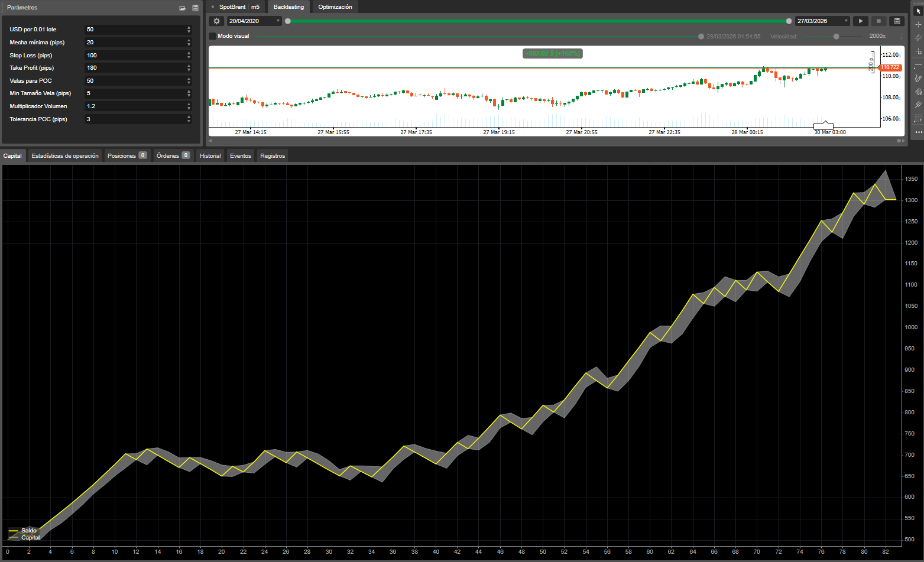
Task: Pick the freehand pencil drawing tool
Action: pyautogui.click(x=918, y=78)
